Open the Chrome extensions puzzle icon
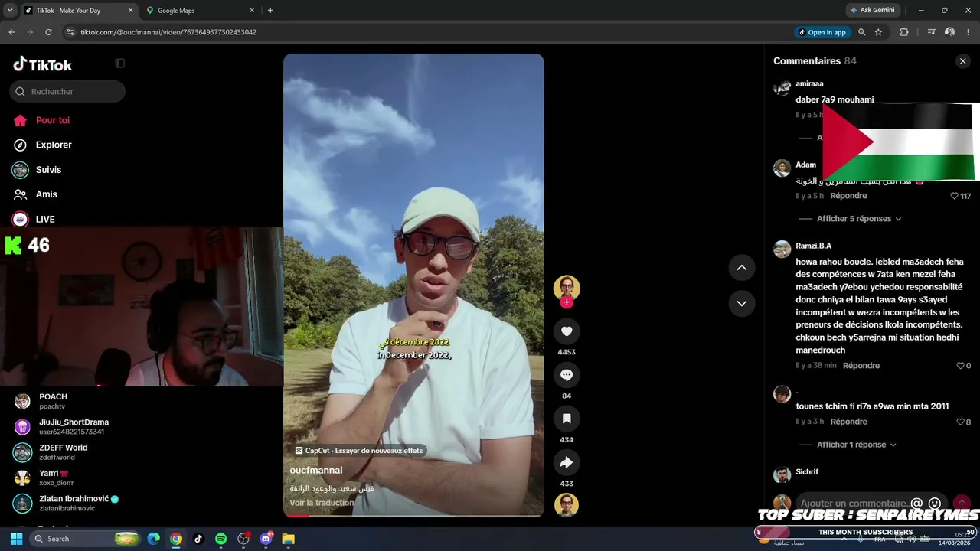The height and width of the screenshot is (551, 980). point(904,32)
